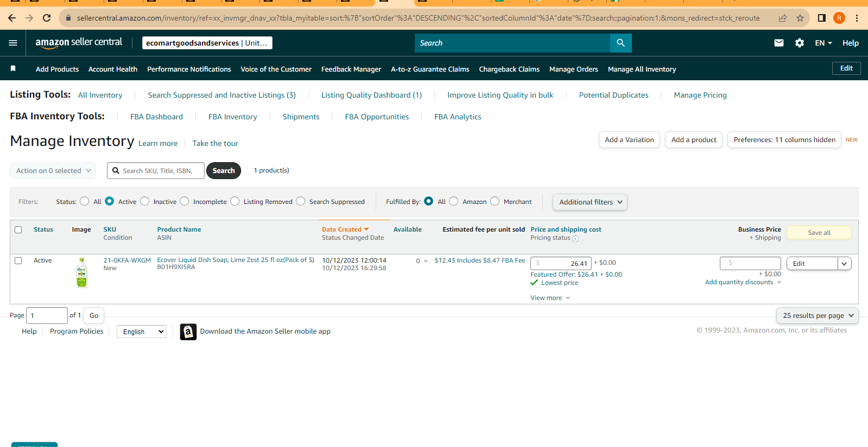Select the Inactive status radio button
Viewport: 868px width, 447px height.
point(145,201)
